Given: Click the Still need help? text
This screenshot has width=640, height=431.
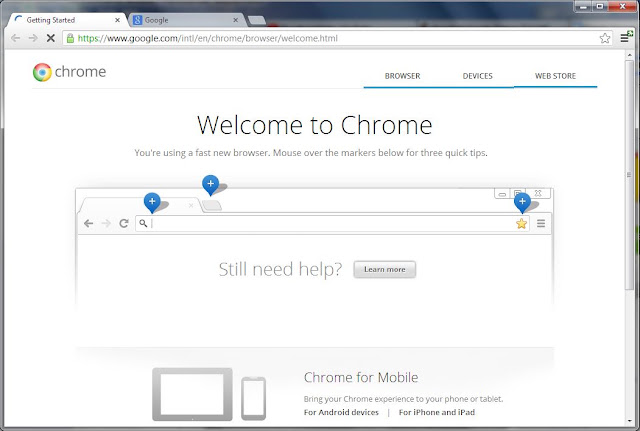Looking at the screenshot, I should tap(280, 269).
